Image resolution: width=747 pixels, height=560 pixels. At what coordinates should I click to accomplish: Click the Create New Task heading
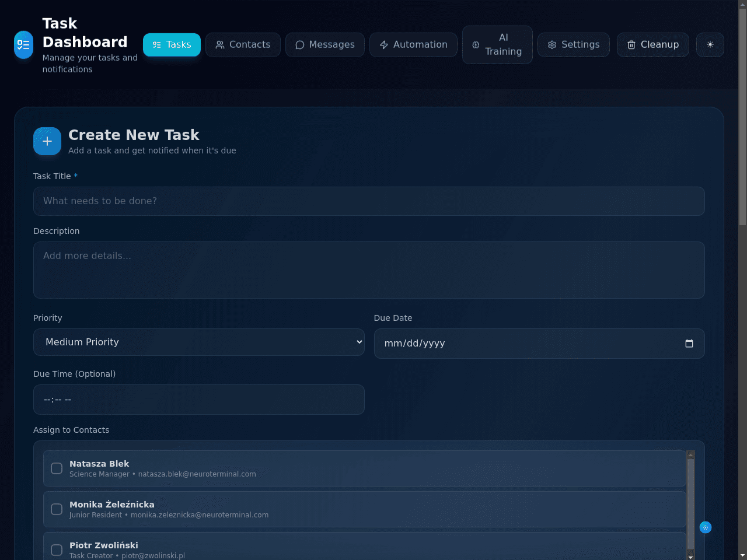click(x=134, y=135)
